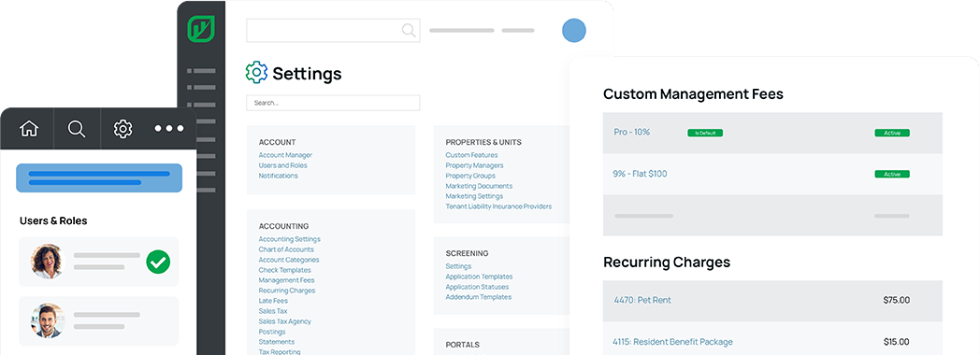Open the Pro - 10% management fee
980x355 pixels.
[632, 133]
